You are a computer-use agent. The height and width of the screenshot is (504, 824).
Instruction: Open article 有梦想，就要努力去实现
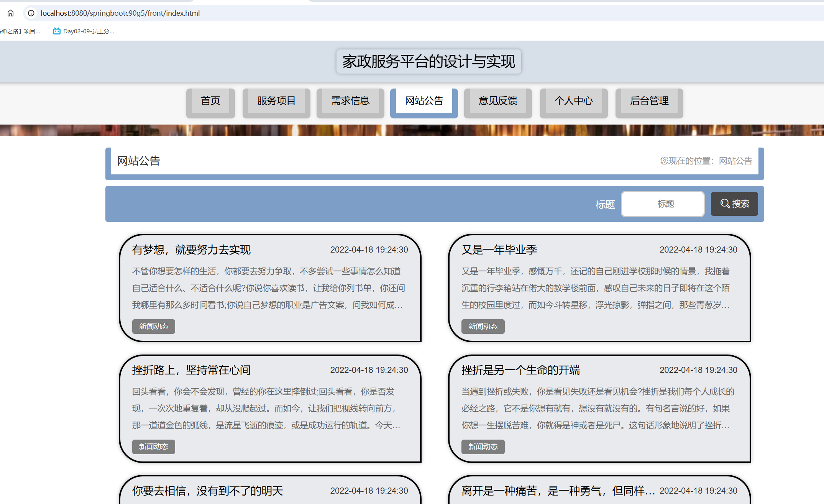(191, 250)
